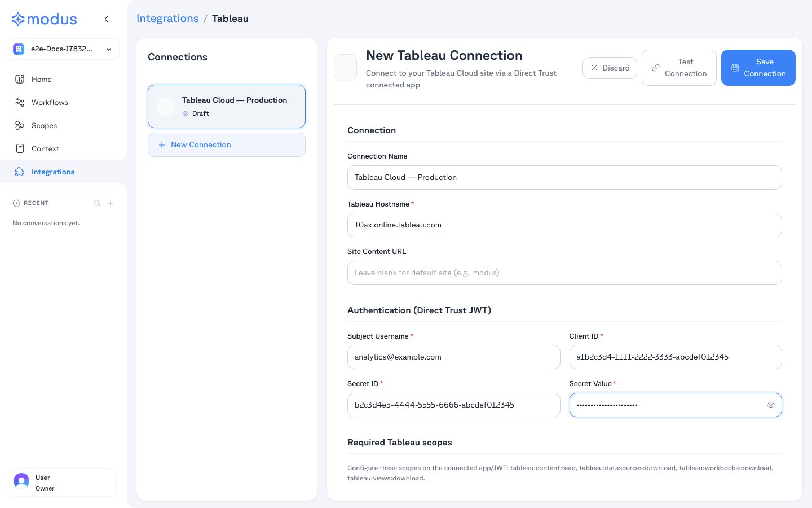The height and width of the screenshot is (508, 812).
Task: Select Tableau Cloud — Production connection
Action: (x=227, y=106)
